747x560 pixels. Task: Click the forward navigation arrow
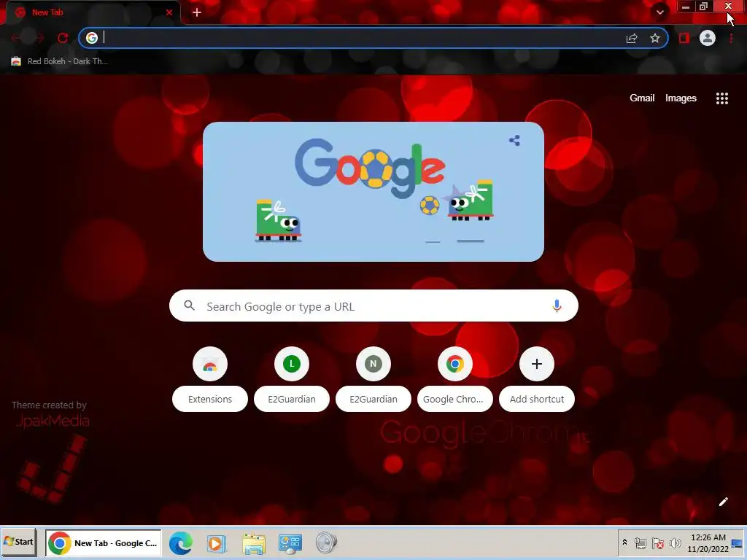39,38
